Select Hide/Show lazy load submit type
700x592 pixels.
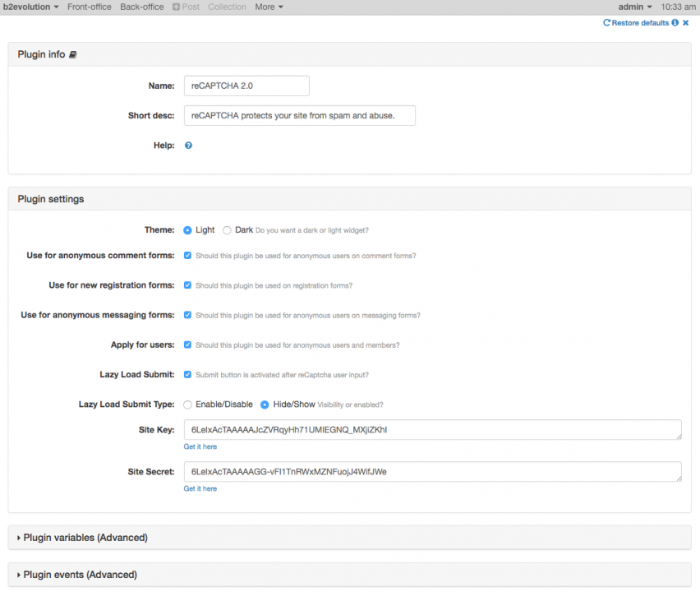(x=265, y=405)
